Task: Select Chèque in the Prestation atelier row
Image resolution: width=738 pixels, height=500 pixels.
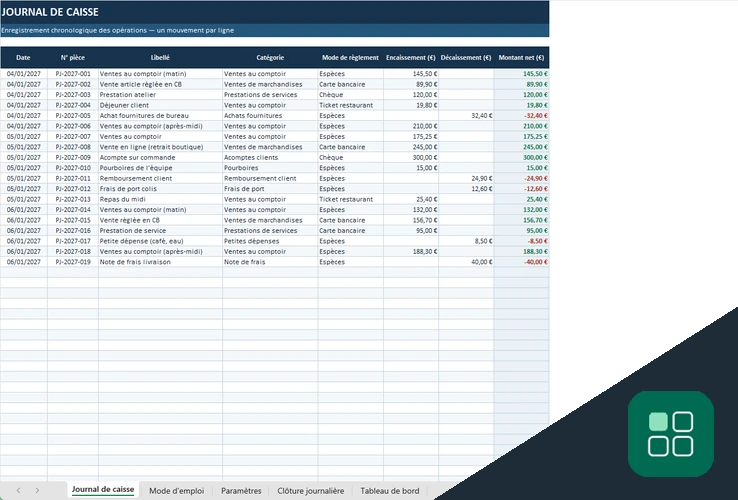Action: pyautogui.click(x=350, y=95)
